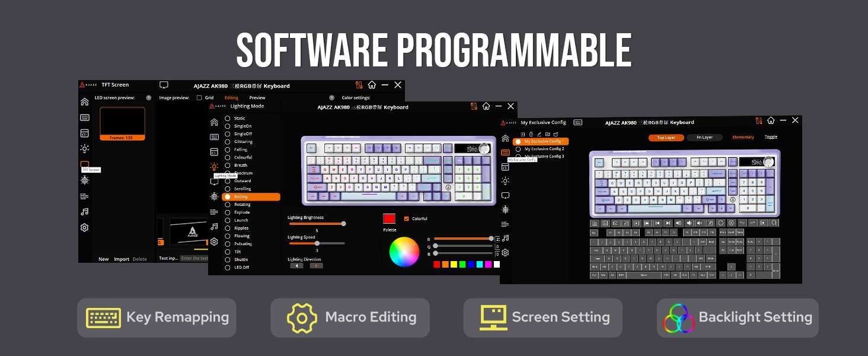Select the Explode lighting mode
Viewport: 868px width, 356px height.
tap(237, 212)
